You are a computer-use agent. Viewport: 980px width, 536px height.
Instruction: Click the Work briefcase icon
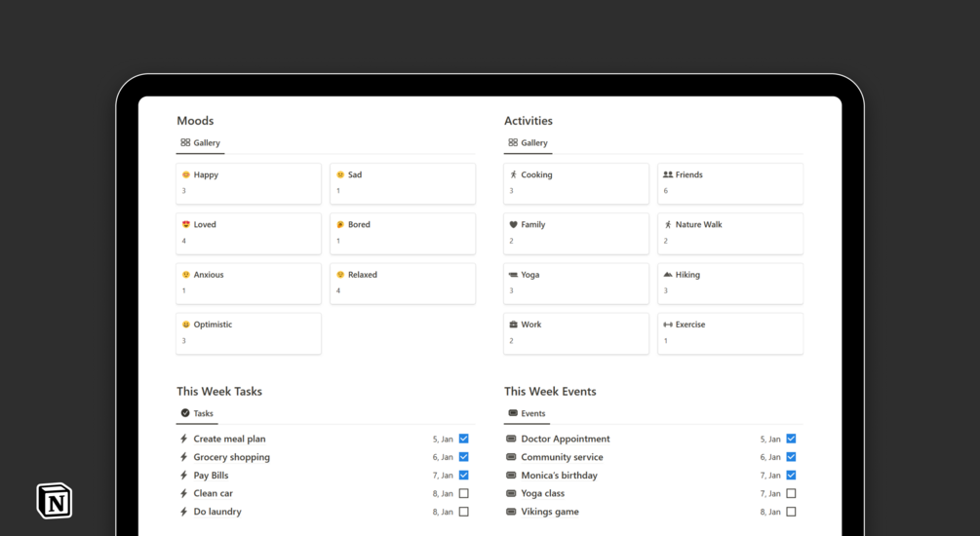pos(513,325)
